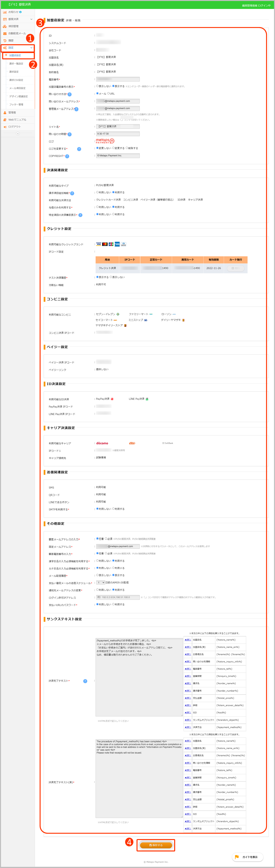
Task: Click the Lawson icon beside ローソン
Action: point(174,314)
